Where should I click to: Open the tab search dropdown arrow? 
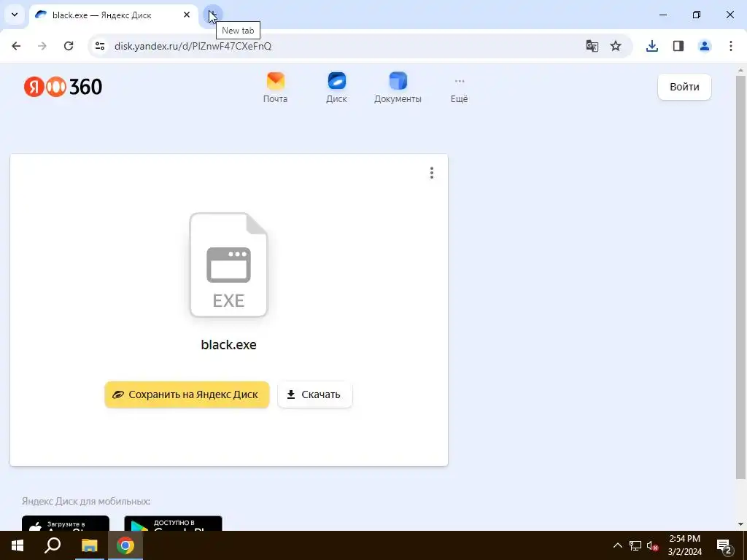[15, 15]
